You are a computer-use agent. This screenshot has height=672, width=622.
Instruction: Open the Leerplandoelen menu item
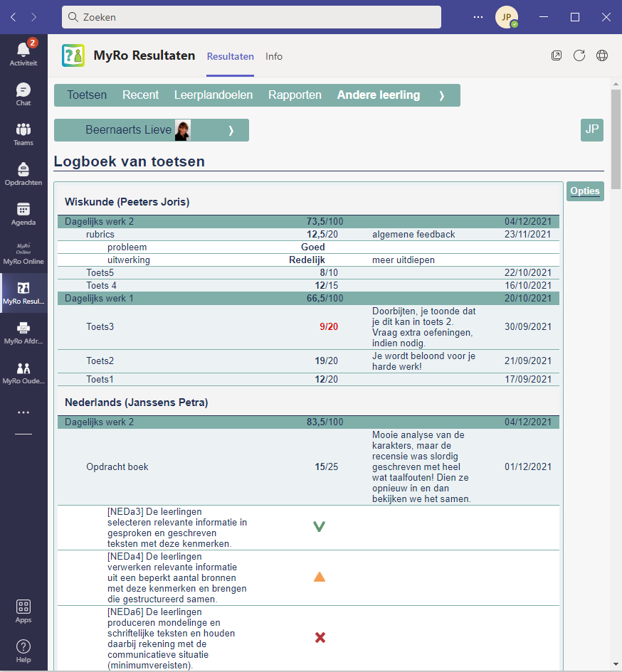coord(214,95)
